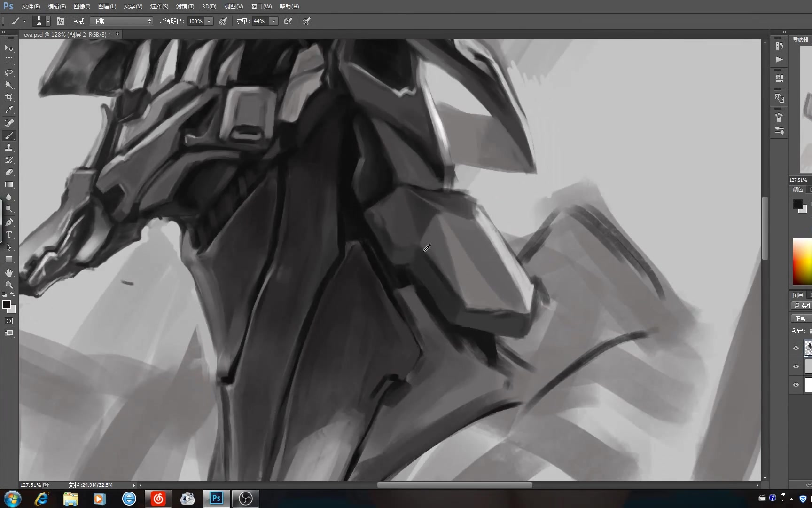Open the Actions panel play icon
The width and height of the screenshot is (812, 508).
point(779,59)
